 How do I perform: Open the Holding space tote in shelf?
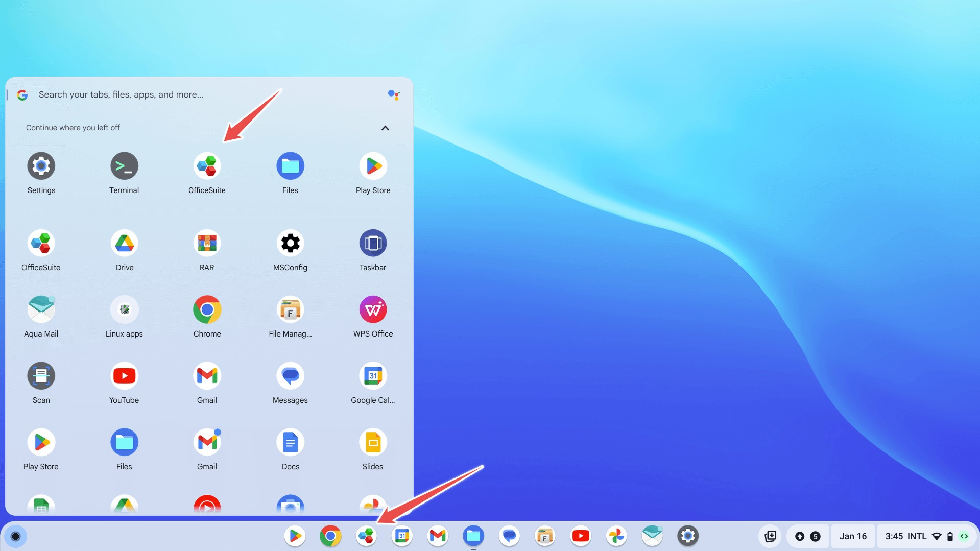coord(770,536)
